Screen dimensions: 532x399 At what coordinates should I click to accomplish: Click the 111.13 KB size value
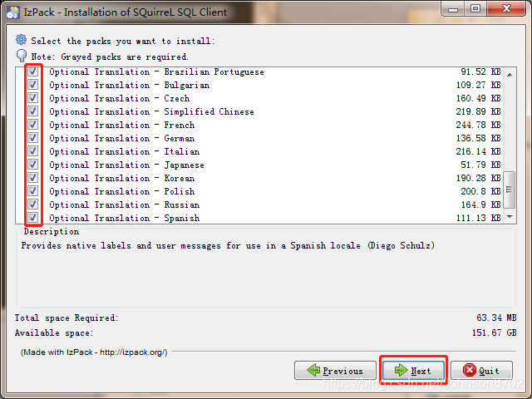coord(479,218)
